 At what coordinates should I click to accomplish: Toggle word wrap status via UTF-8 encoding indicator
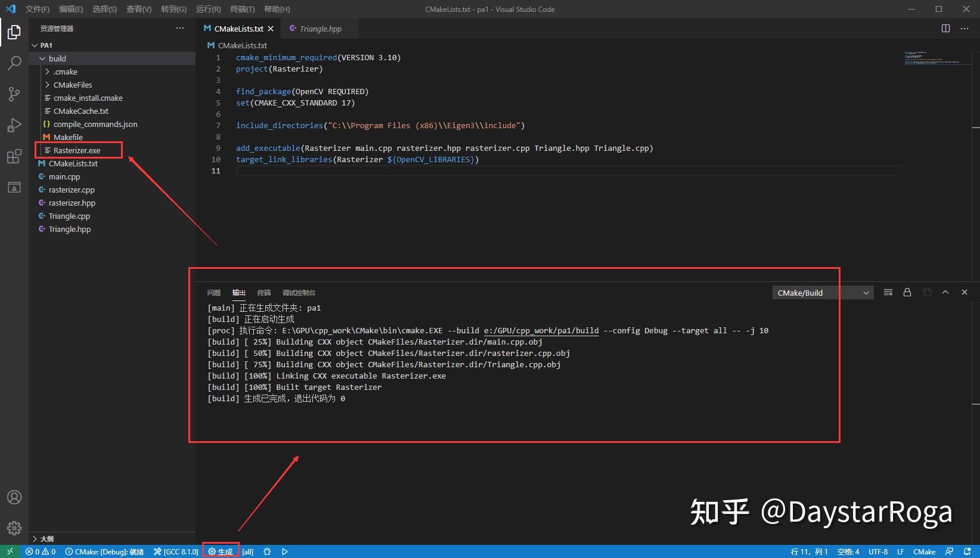(877, 551)
